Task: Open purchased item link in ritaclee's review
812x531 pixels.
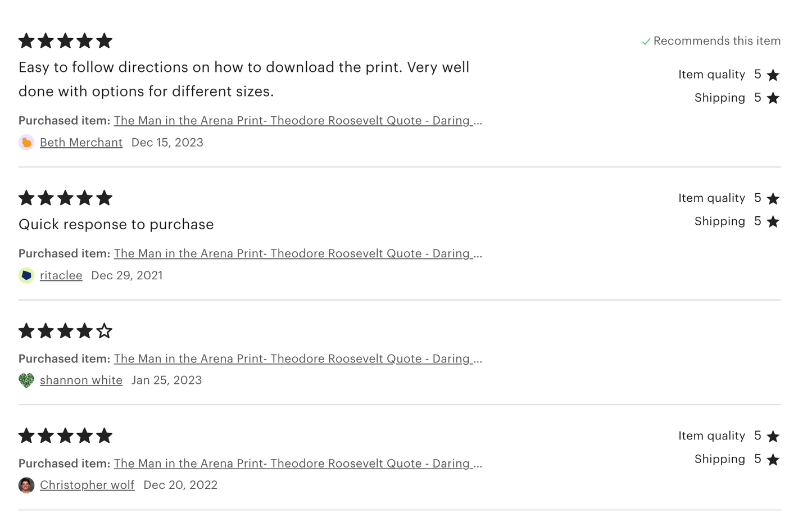Action: click(298, 254)
